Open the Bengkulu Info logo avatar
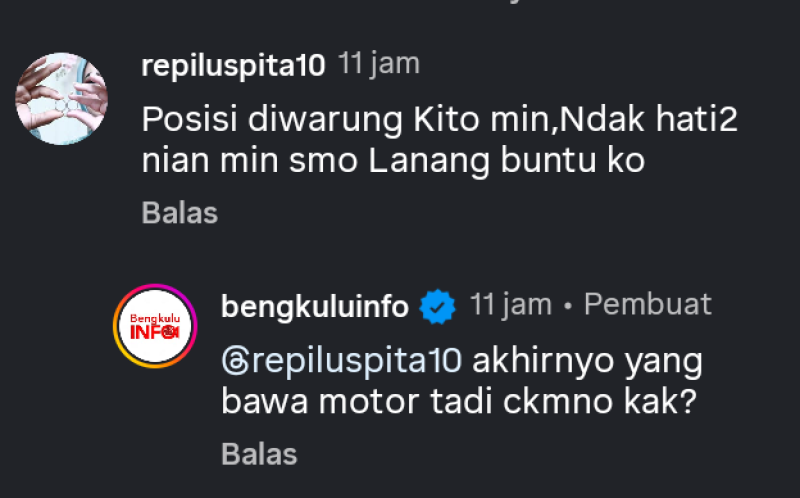Viewport: 800px width, 498px height. click(x=154, y=327)
